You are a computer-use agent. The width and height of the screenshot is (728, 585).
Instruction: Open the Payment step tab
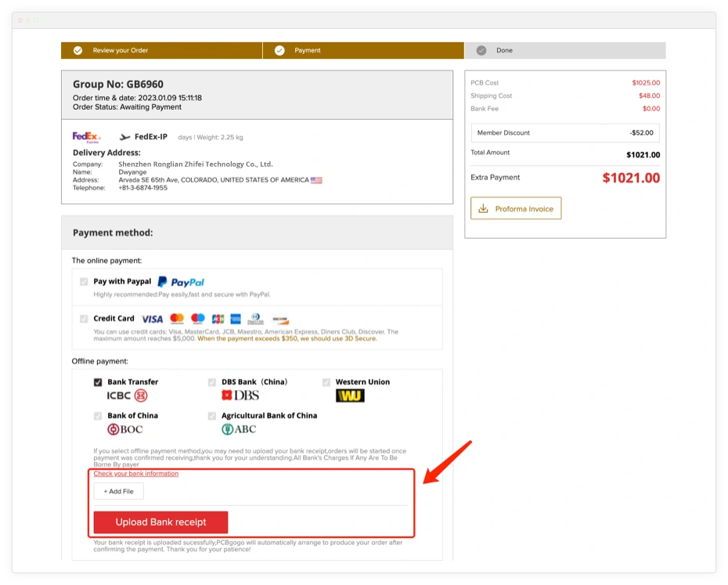307,50
